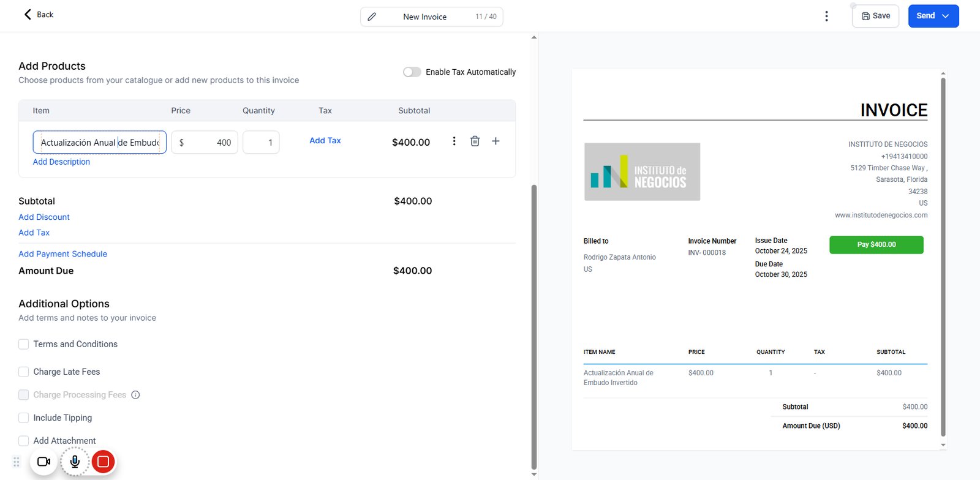Check the Add Attachment checkbox

pos(24,441)
